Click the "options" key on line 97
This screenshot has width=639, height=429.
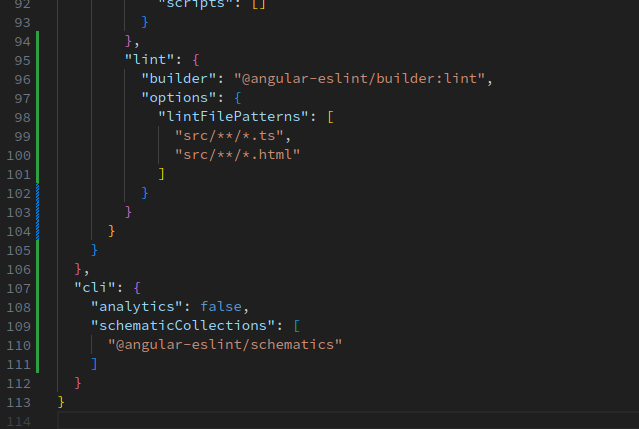pyautogui.click(x=180, y=97)
